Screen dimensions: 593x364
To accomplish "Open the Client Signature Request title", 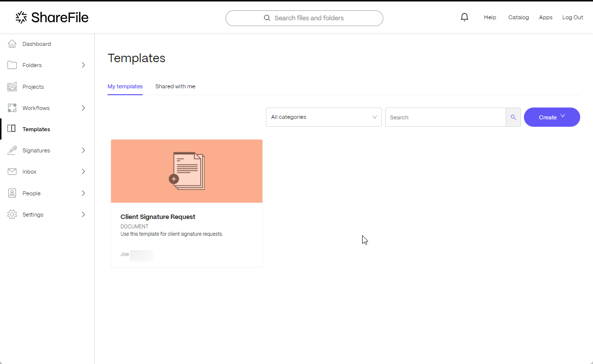I will (158, 217).
